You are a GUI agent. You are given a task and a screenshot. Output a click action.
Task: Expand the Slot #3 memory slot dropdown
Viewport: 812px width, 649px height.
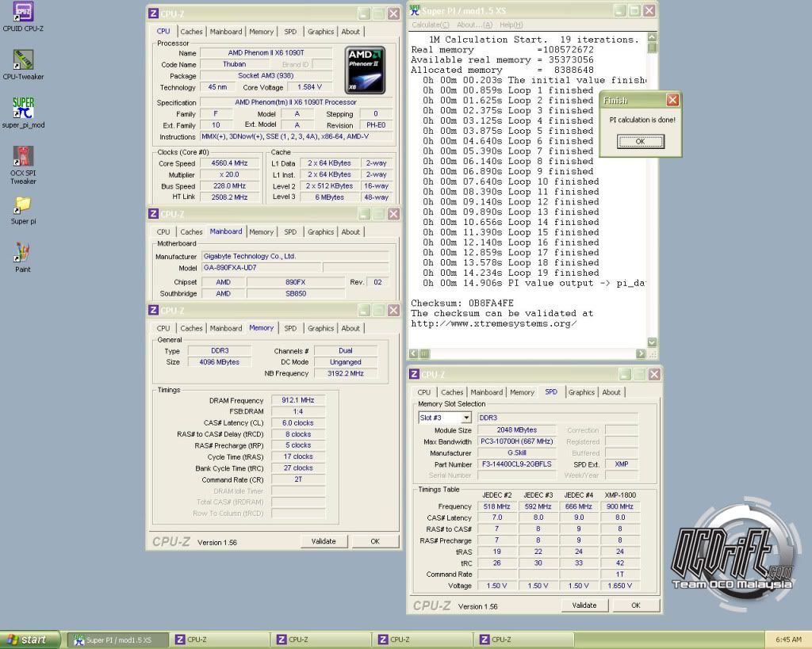click(x=465, y=418)
